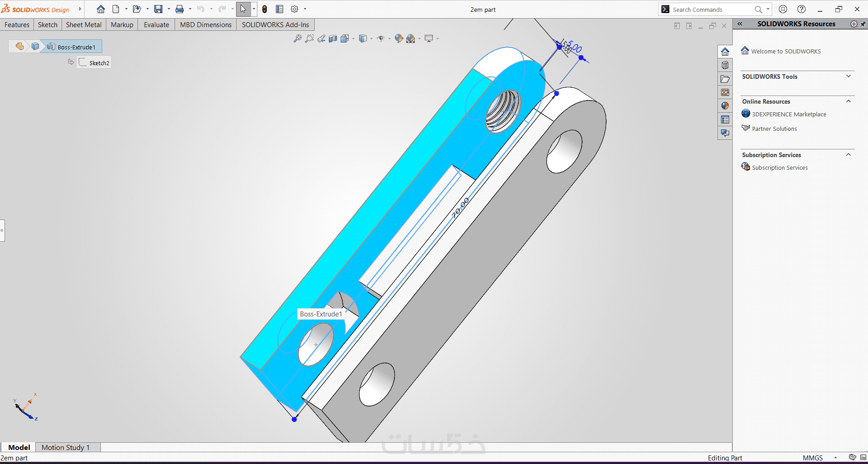Screen dimensions: 868x464
Task: Open the Markup tab
Action: click(x=122, y=25)
